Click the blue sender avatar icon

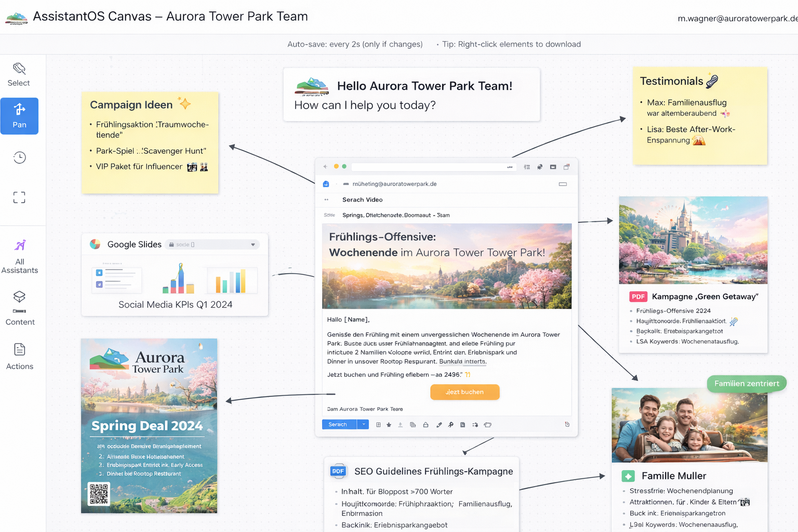(x=326, y=184)
